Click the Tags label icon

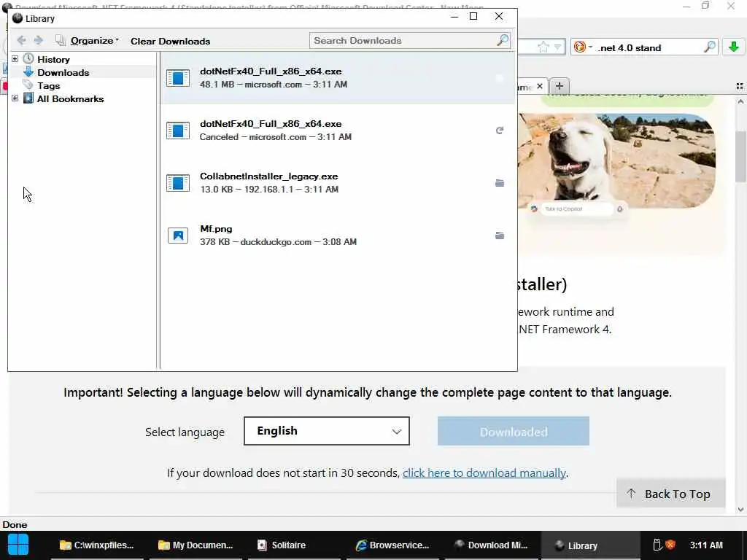[x=28, y=85]
